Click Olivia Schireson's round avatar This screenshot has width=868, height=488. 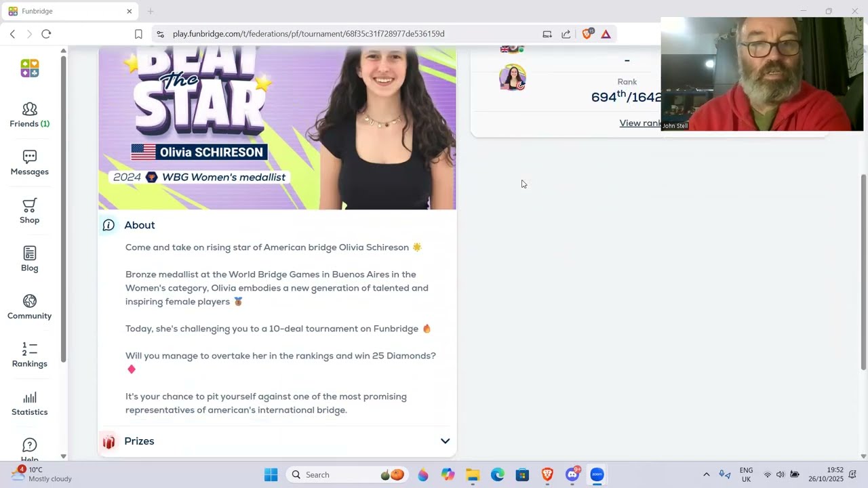(513, 78)
